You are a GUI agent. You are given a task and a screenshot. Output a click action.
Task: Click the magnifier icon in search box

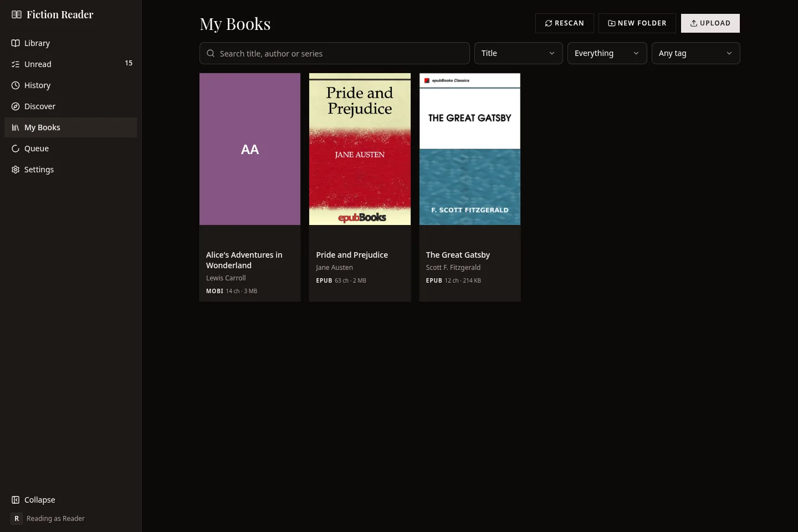coord(211,53)
